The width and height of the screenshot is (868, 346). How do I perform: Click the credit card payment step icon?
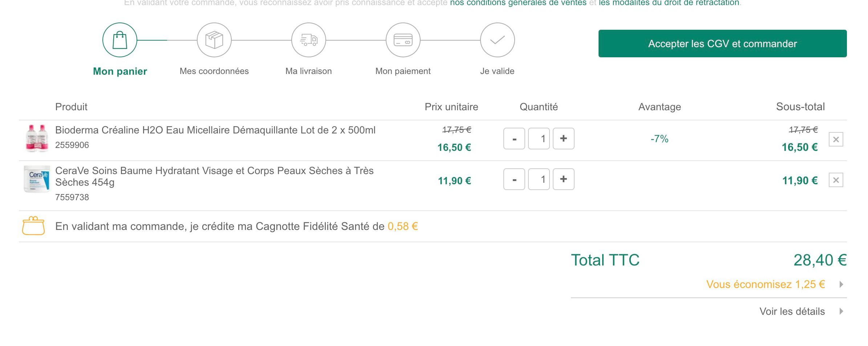click(403, 40)
